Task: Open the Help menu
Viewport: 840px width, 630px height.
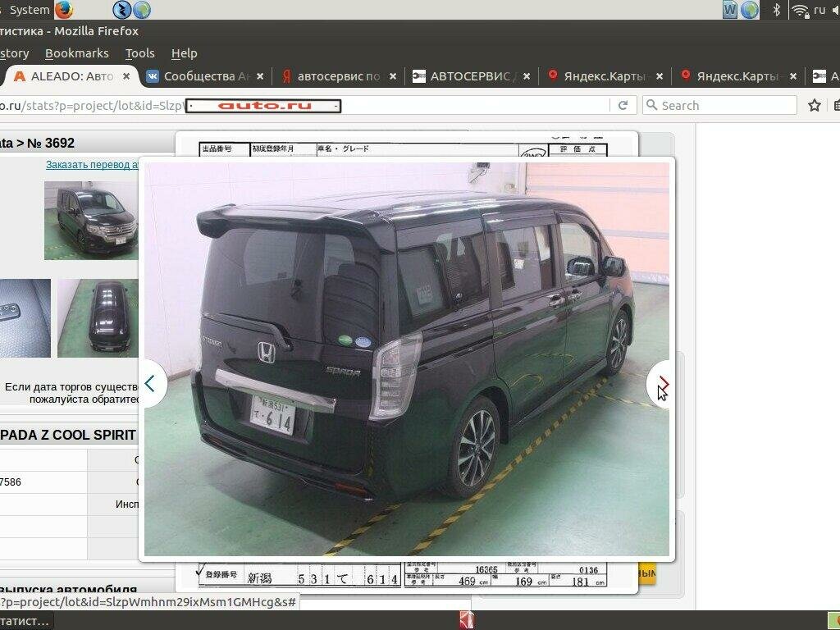Action: pyautogui.click(x=185, y=53)
